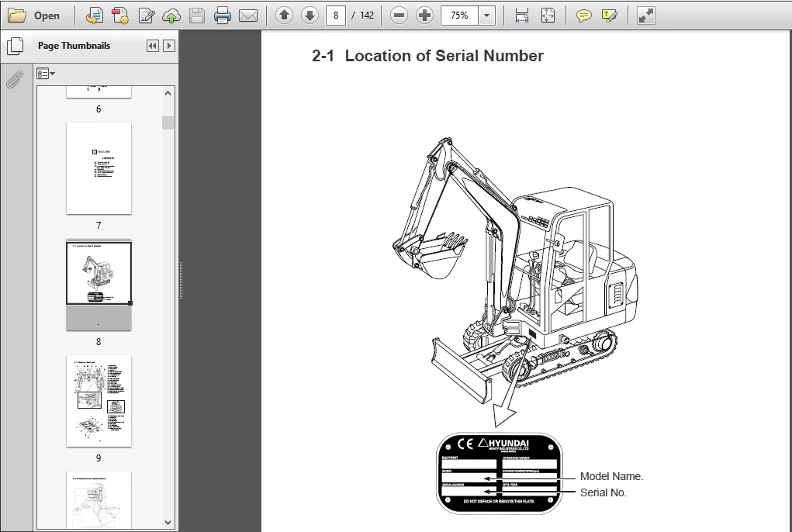Screen dimensions: 792x532
Task: Click the page number field showing 8
Action: click(x=335, y=16)
